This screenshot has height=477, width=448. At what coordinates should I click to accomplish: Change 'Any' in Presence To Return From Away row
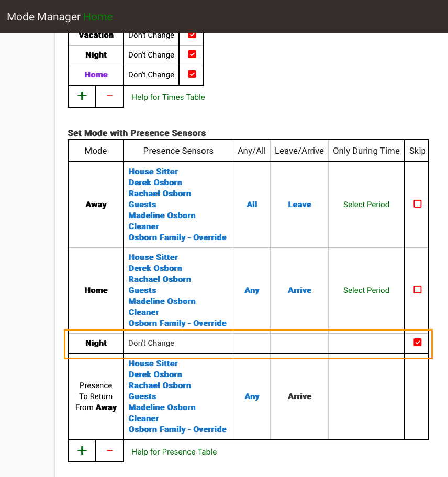[252, 396]
